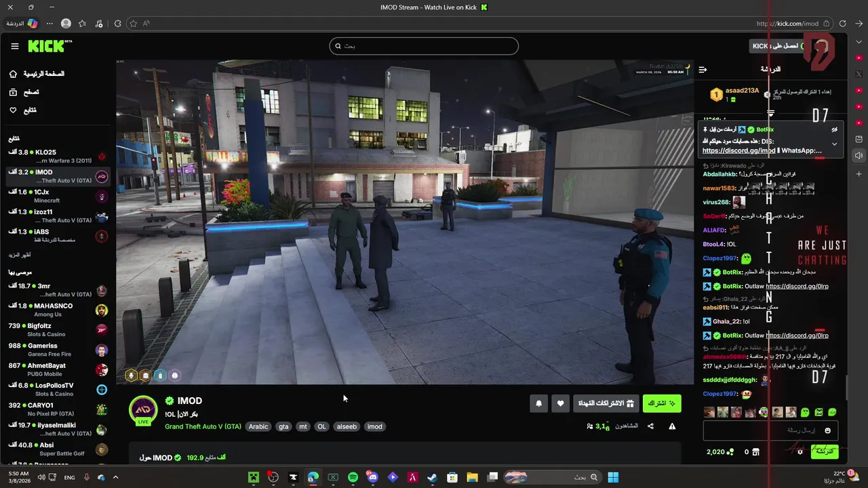Click the 2,020 channel points balance
The width and height of the screenshot is (868, 488).
720,451
